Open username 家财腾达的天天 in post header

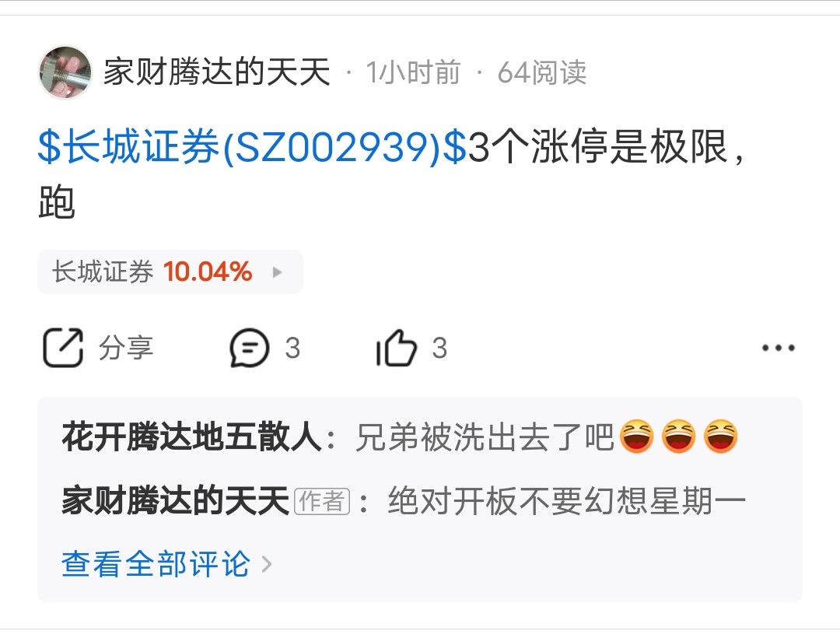[x=216, y=72]
